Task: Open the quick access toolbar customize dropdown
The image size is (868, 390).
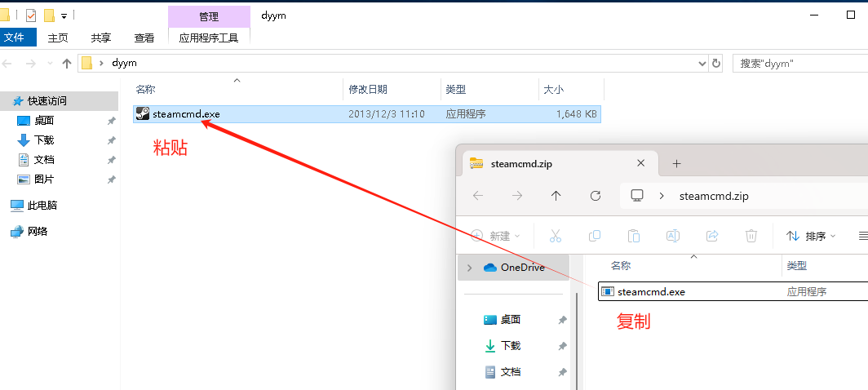Action: [x=64, y=16]
